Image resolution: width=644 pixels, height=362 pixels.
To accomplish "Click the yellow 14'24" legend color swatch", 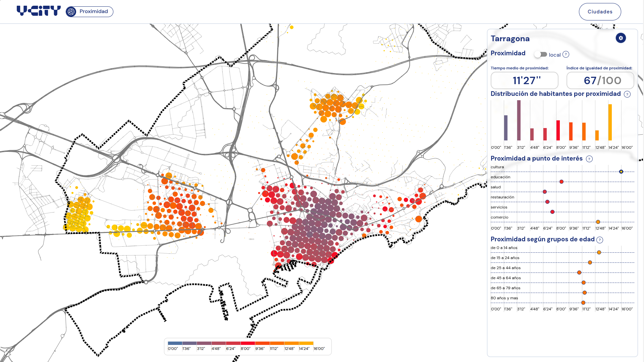I will pos(306,343).
